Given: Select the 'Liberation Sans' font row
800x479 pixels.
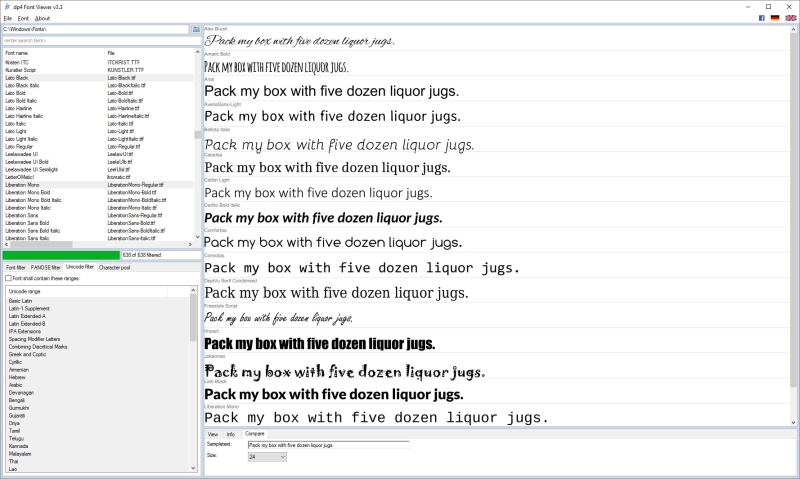Looking at the screenshot, I should (x=98, y=215).
